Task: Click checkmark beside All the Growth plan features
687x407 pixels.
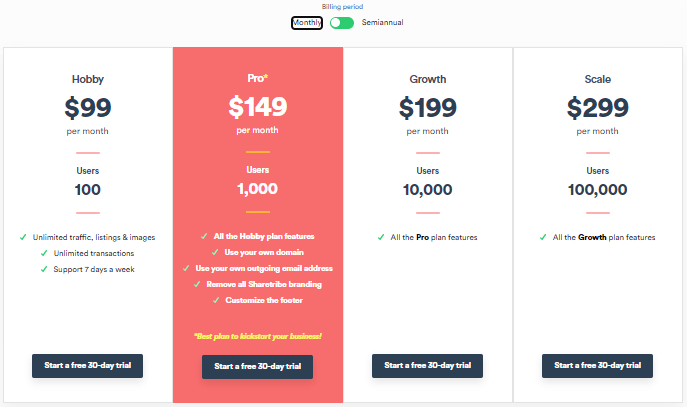Action: pyautogui.click(x=543, y=237)
